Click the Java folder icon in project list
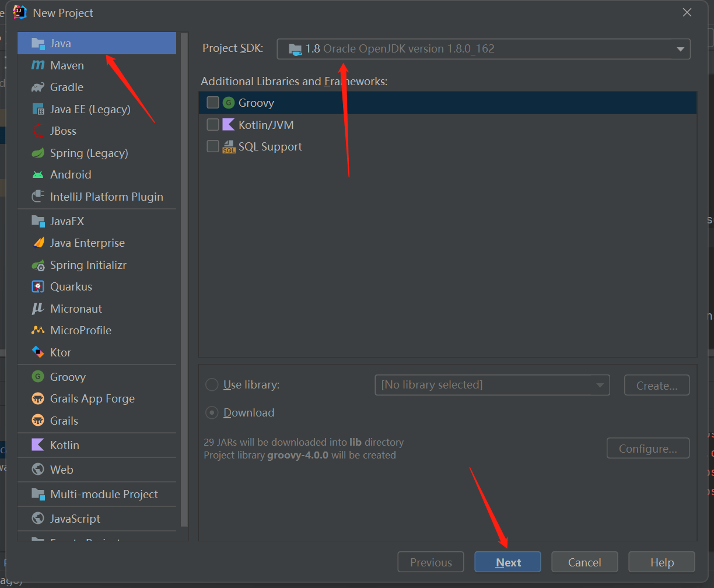 click(x=38, y=43)
